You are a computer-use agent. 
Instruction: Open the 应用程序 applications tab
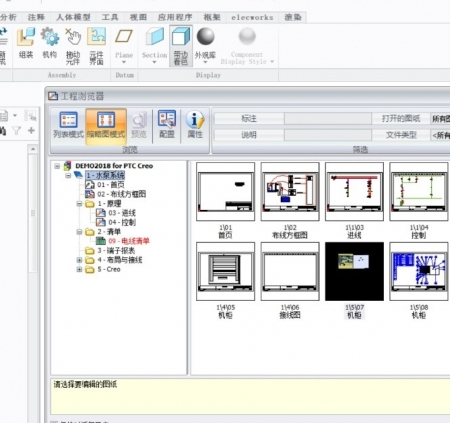click(x=175, y=17)
